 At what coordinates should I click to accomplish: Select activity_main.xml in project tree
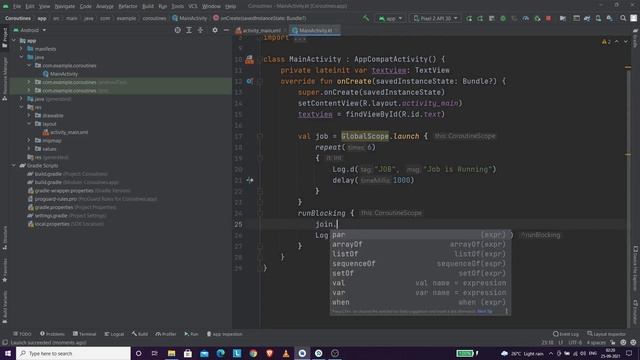coord(65,132)
